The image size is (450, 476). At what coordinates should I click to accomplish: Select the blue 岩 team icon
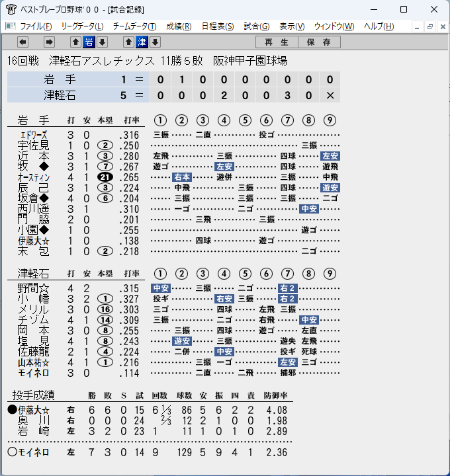tap(89, 42)
